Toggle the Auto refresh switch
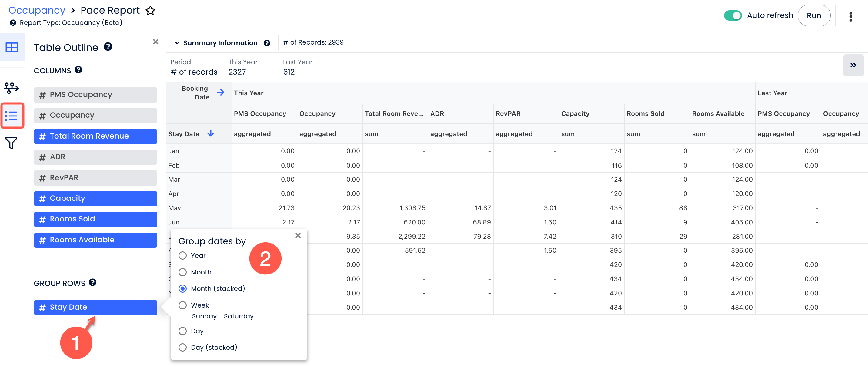This screenshot has height=367, width=868. pyautogui.click(x=732, y=15)
